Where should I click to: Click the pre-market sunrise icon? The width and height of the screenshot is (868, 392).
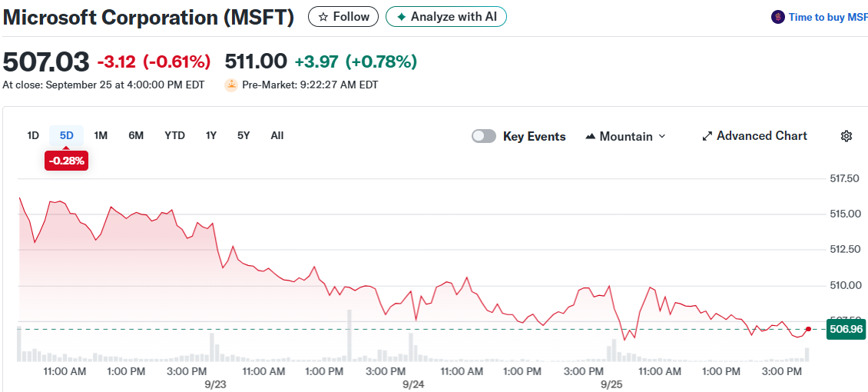231,85
